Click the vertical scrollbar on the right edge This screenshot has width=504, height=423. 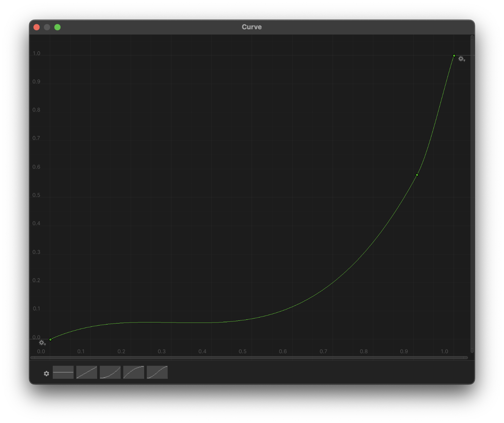tap(472, 195)
